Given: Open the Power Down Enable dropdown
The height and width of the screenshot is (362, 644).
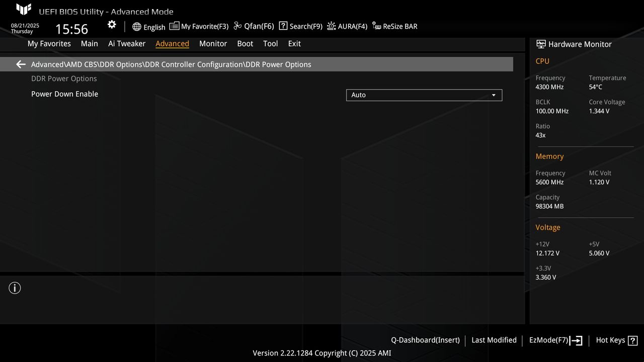Looking at the screenshot, I should [x=424, y=95].
